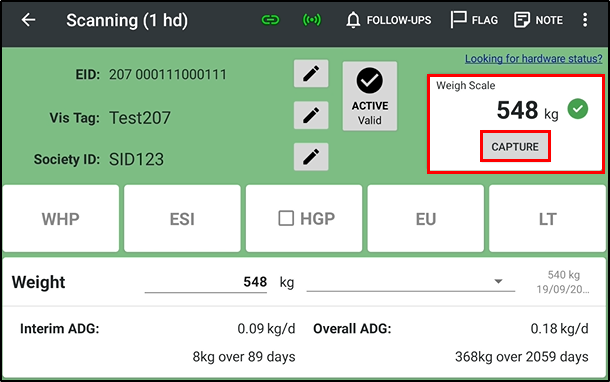Capture the weigh scale reading
Screen dimensions: 610x382
515,147
